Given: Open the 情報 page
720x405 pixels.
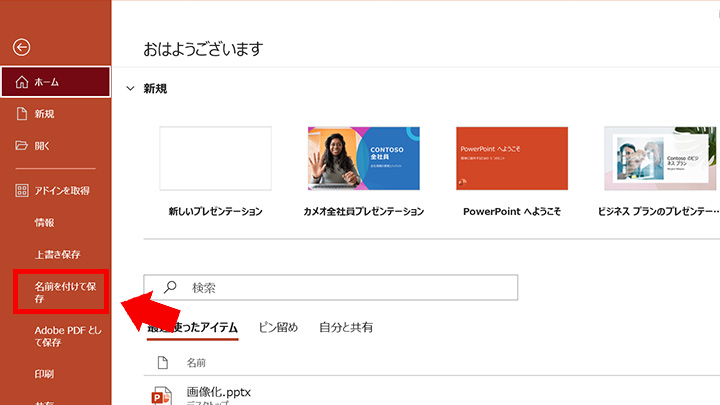Looking at the screenshot, I should 45,223.
